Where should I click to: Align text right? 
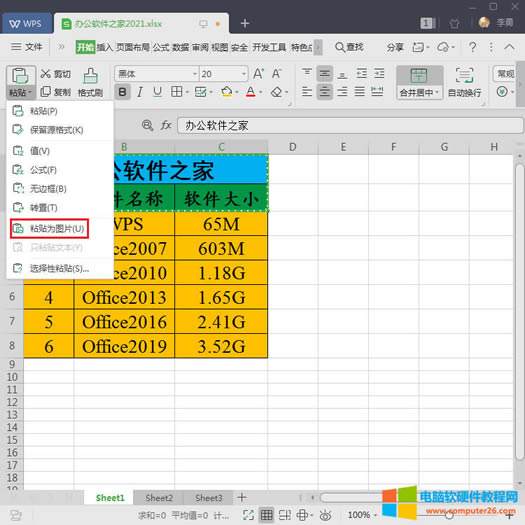(342, 91)
